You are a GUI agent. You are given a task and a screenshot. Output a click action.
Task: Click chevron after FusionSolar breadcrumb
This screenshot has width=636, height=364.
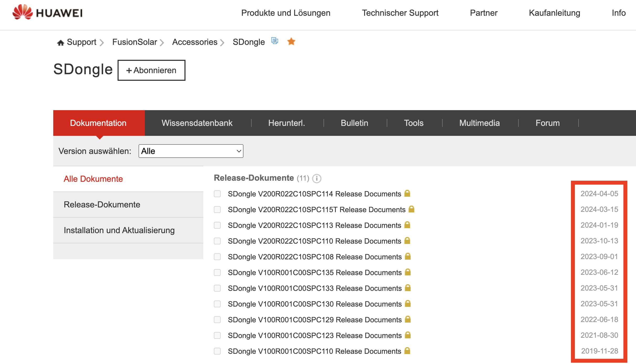(162, 42)
